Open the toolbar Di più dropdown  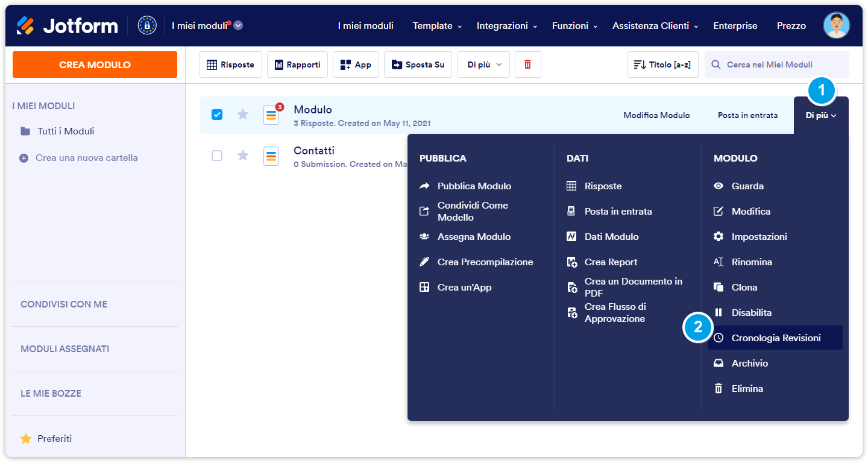(x=483, y=65)
